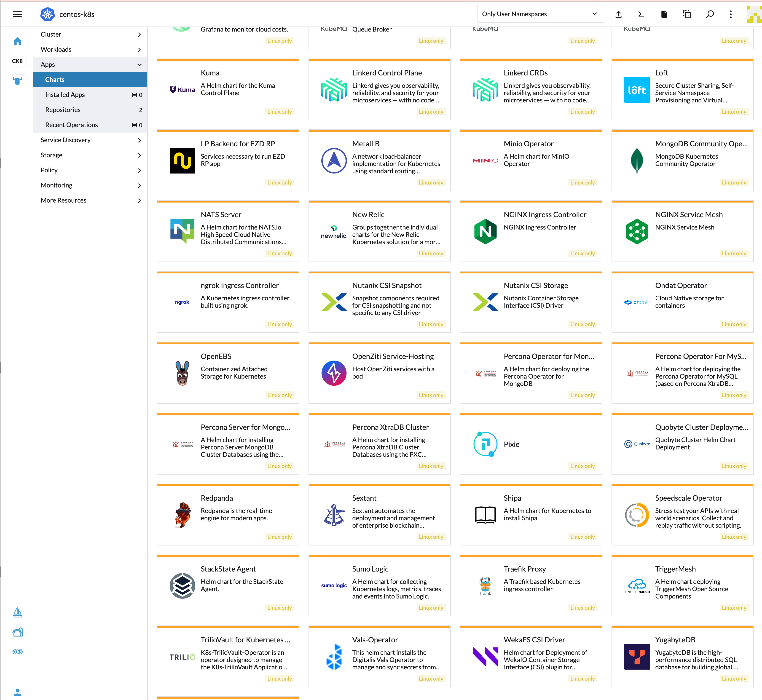The height and width of the screenshot is (700, 762).
Task: Expand the Monitoring section chevron
Action: click(x=140, y=185)
